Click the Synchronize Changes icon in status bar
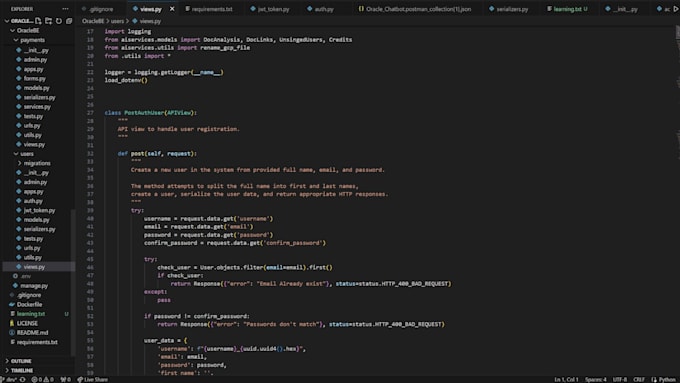This screenshot has height=383, width=680. pyautogui.click(x=23, y=380)
